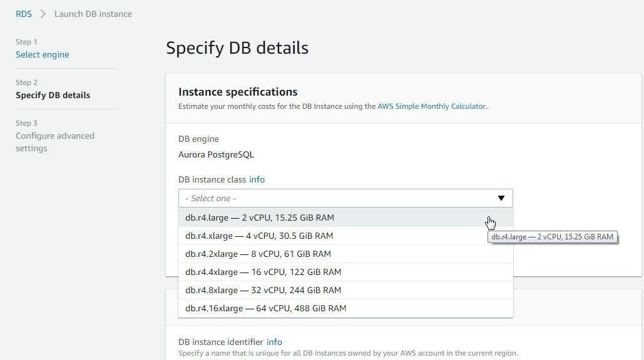The image size is (644, 360).
Task: Open the '- Select one -' instance class dropdown
Action: point(345,199)
